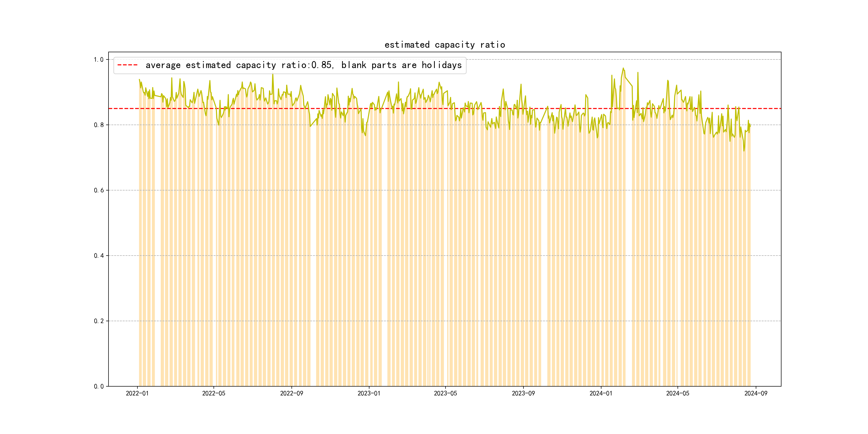The width and height of the screenshot is (868, 434).
Task: Click the highest peak near early 2024
Action: pos(623,68)
